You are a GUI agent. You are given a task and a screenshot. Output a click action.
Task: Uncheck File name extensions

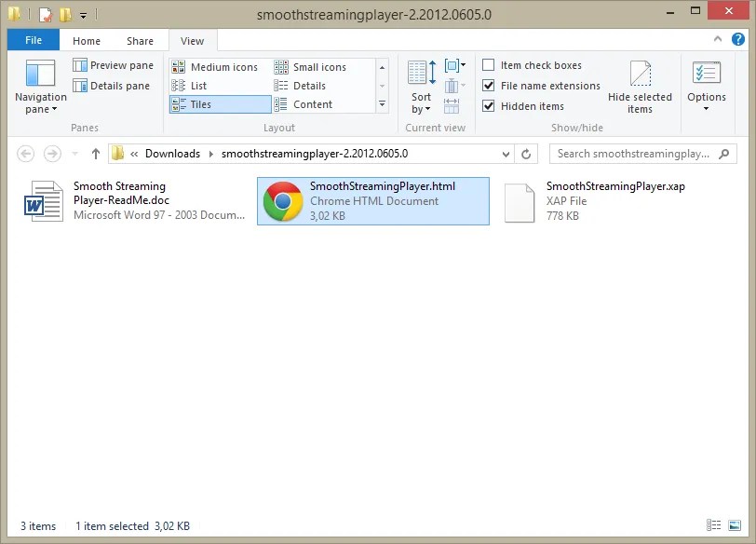tap(542, 86)
